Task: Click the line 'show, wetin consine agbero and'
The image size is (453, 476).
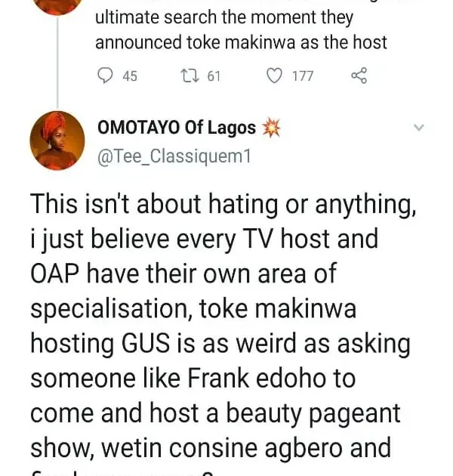Action: point(211,449)
